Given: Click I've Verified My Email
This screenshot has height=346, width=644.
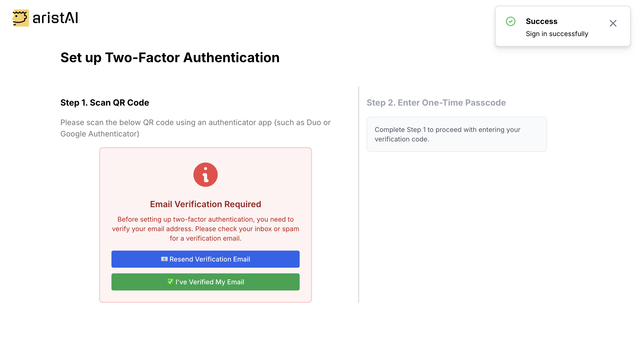Looking at the screenshot, I should [x=206, y=282].
